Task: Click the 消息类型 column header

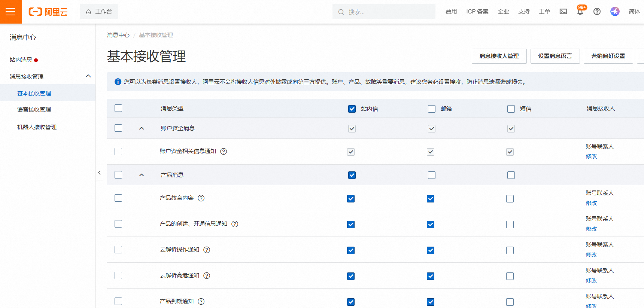Action: [172, 109]
